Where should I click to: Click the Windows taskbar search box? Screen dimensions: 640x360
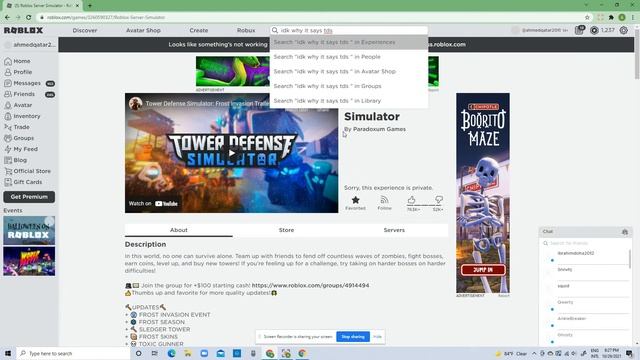tap(73, 353)
